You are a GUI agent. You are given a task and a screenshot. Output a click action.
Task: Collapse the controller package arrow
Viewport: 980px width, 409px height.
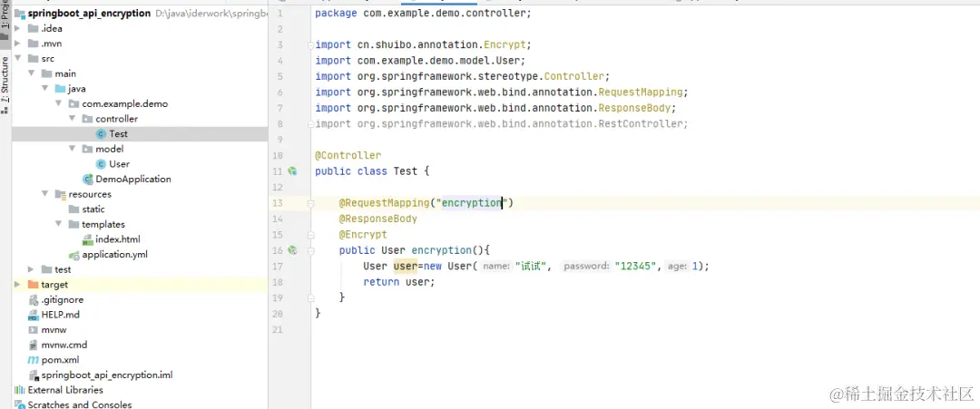click(72, 119)
